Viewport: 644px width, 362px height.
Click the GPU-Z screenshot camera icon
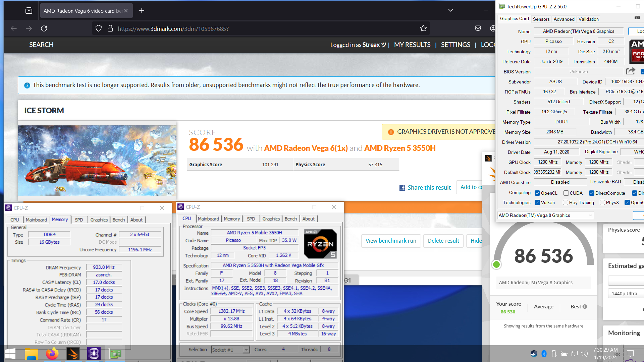coord(637,17)
